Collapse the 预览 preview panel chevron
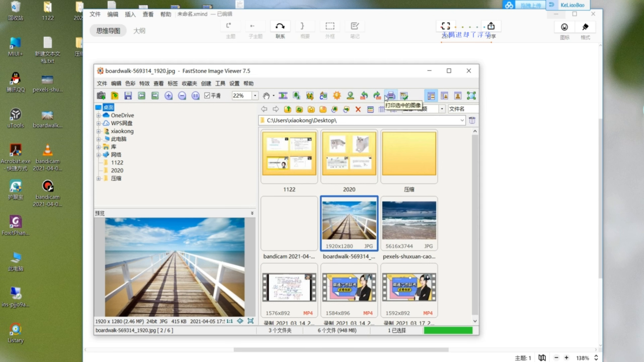Image resolution: width=644 pixels, height=362 pixels. click(x=252, y=213)
